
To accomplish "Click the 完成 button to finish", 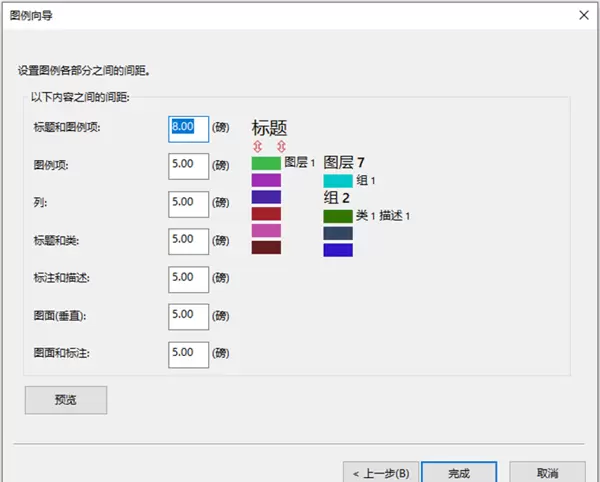I will (x=459, y=472).
